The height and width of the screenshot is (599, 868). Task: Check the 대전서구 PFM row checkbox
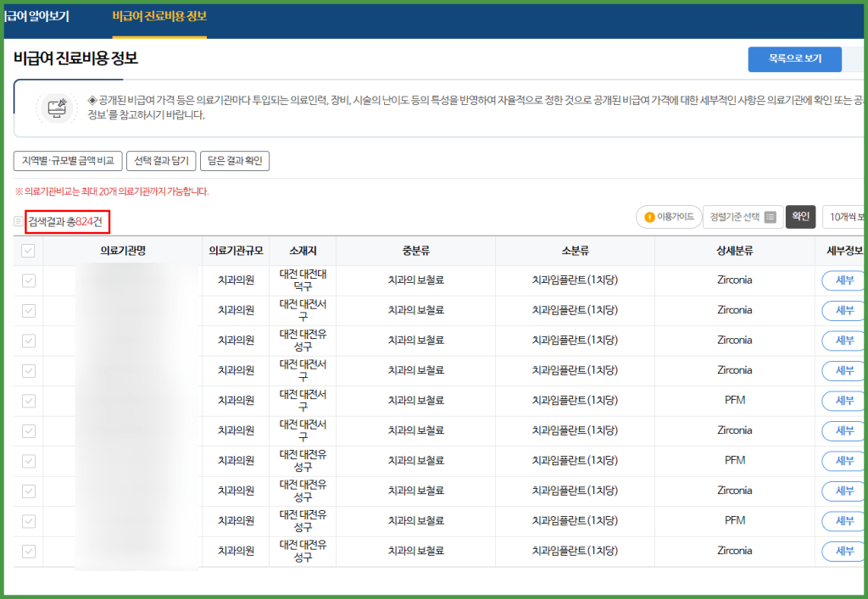pos(29,401)
